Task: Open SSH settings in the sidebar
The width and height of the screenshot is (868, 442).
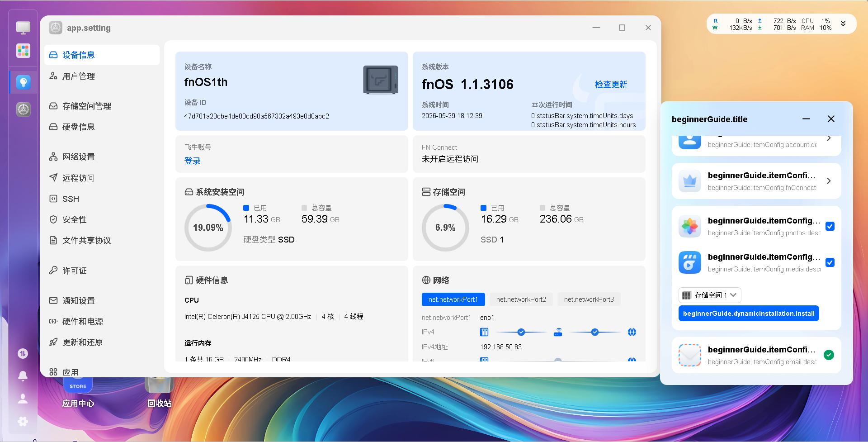Action: tap(102, 199)
